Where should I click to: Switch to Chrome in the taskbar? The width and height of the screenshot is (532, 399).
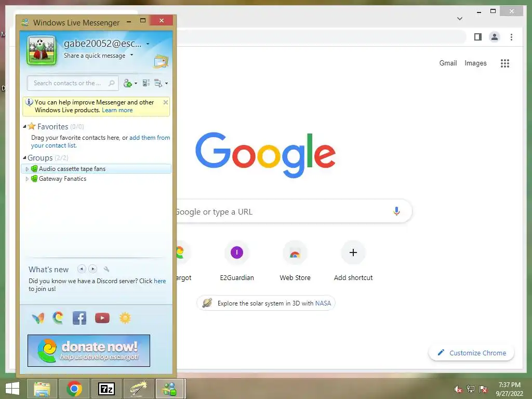tap(74, 389)
